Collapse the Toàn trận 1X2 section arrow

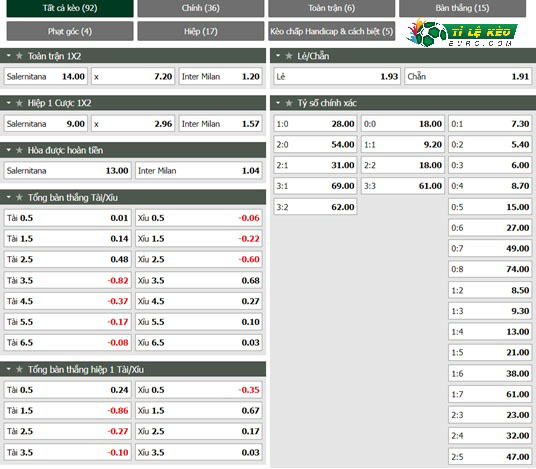tap(9, 55)
